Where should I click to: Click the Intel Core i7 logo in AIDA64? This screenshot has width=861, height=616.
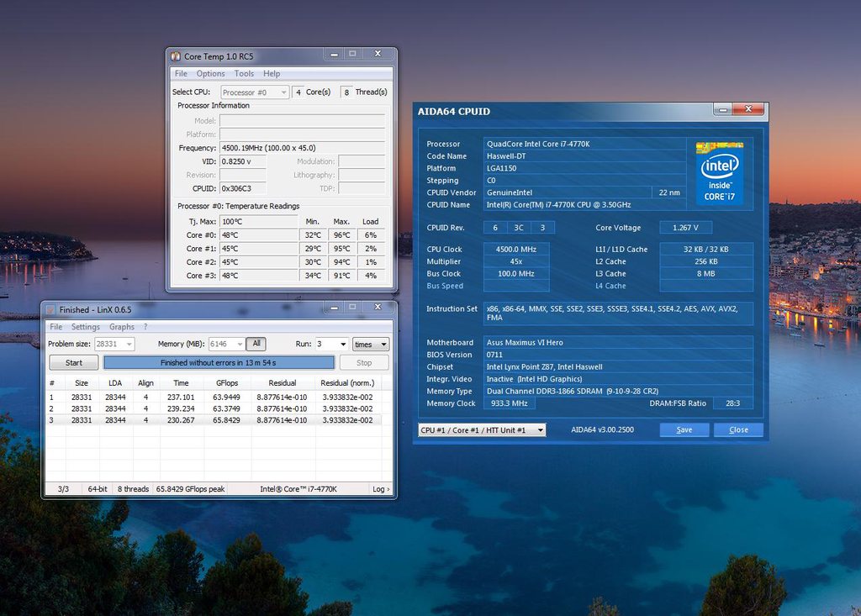pos(720,173)
